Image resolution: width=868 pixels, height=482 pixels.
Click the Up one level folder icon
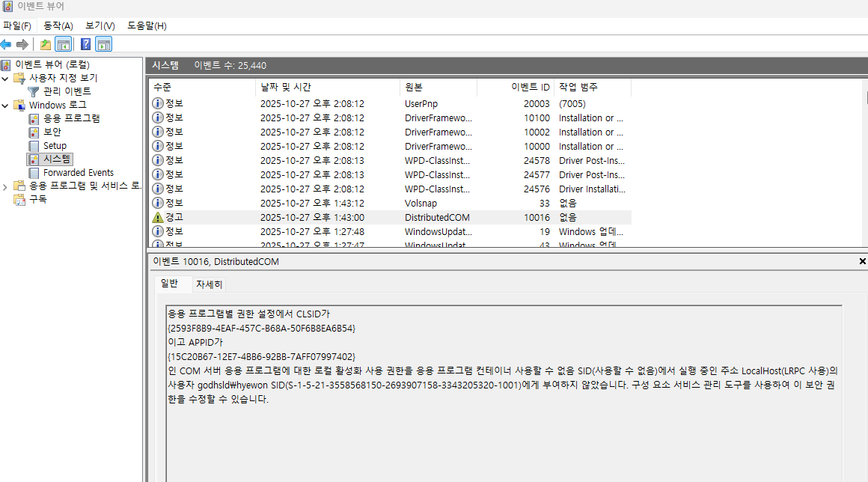point(46,44)
